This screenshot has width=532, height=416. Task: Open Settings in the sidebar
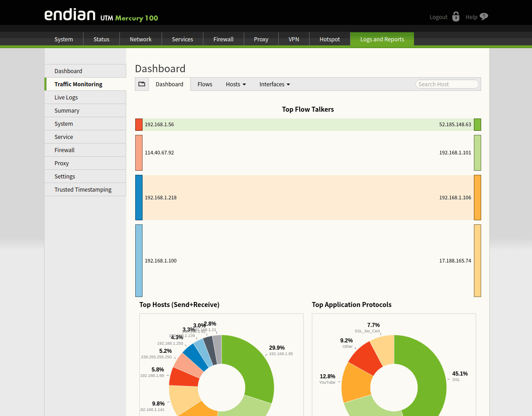click(85, 177)
